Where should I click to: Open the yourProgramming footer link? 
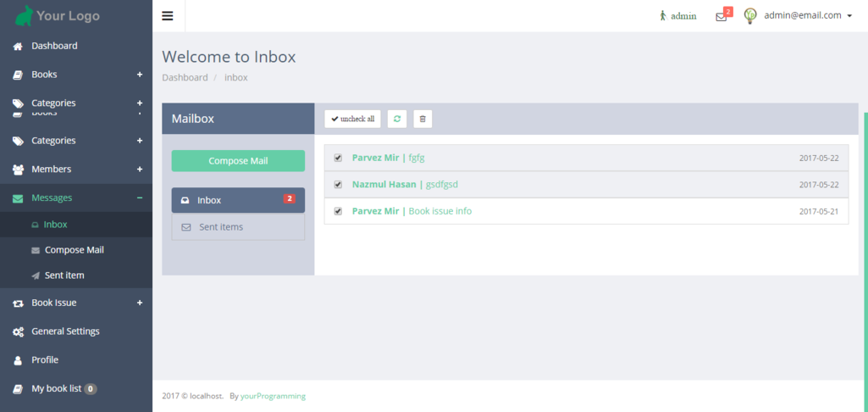tap(273, 396)
